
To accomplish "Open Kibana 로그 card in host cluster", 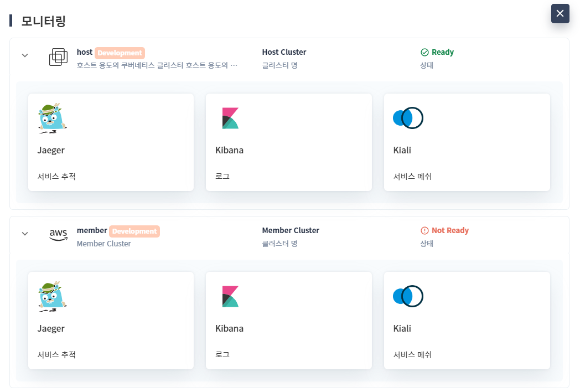I will pos(289,142).
